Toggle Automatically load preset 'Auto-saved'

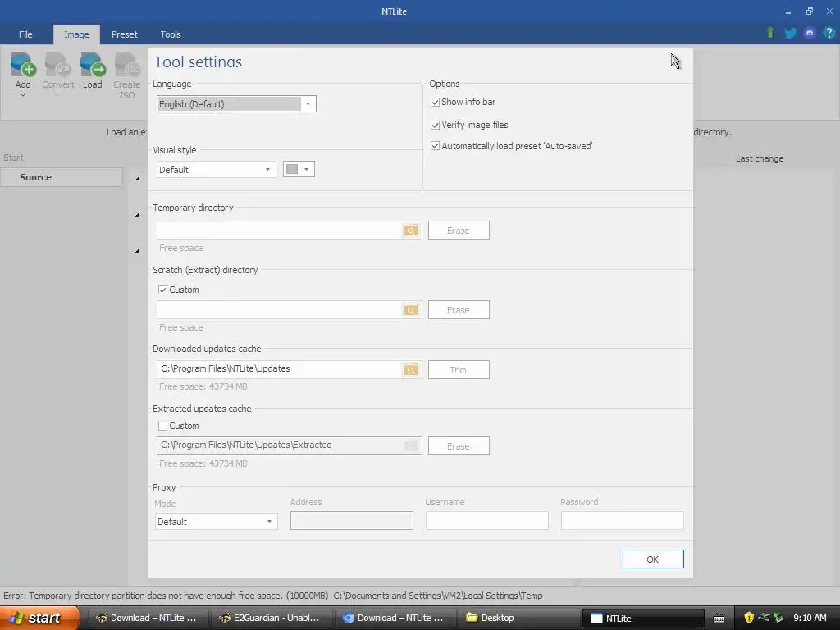[x=435, y=146]
